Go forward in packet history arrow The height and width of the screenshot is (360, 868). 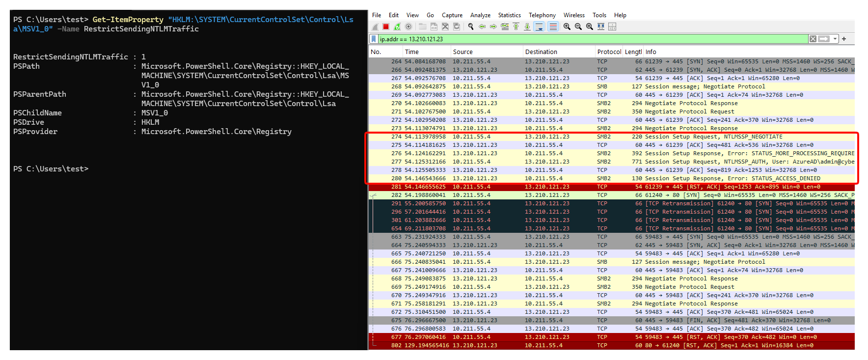[493, 27]
